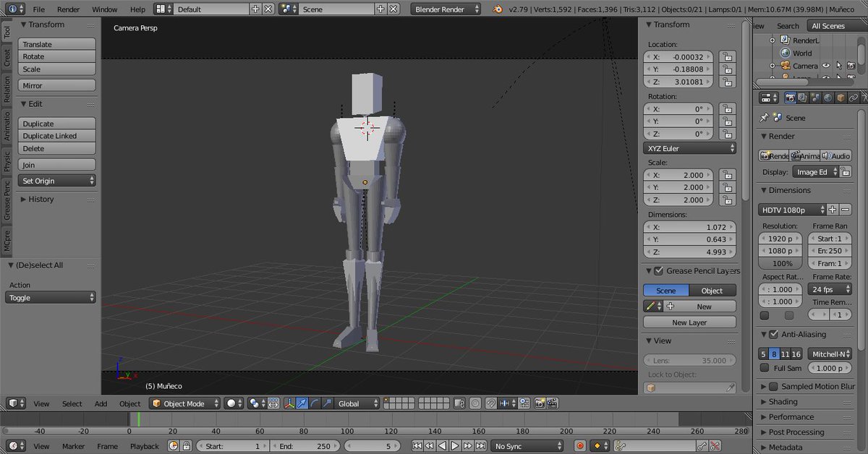Toggle the lock on Rotation Z
The image size is (868, 454).
click(x=727, y=134)
